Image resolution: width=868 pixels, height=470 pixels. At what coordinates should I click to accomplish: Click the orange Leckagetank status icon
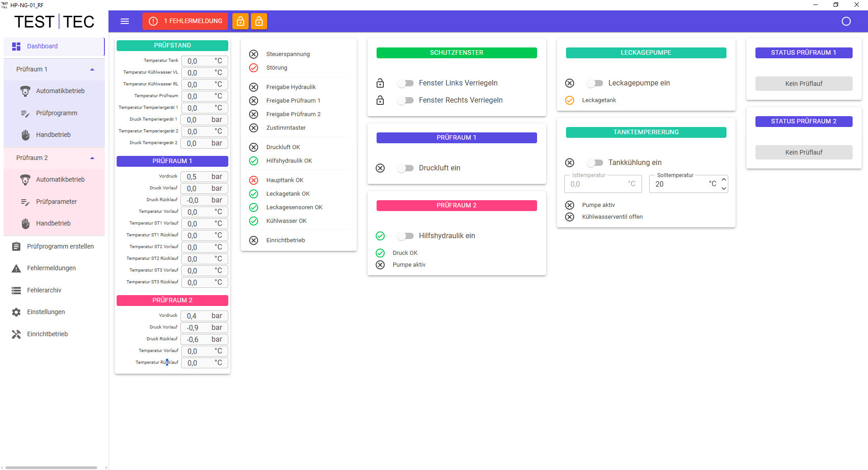pyautogui.click(x=570, y=100)
